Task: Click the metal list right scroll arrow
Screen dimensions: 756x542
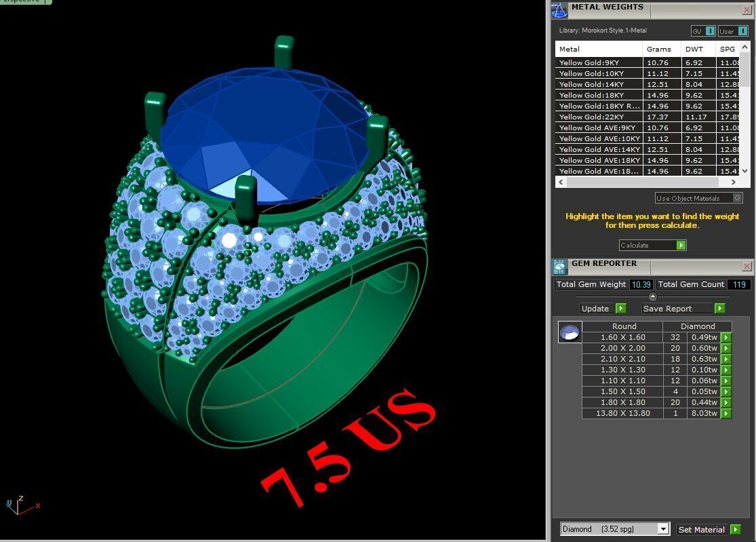Action: (x=734, y=182)
